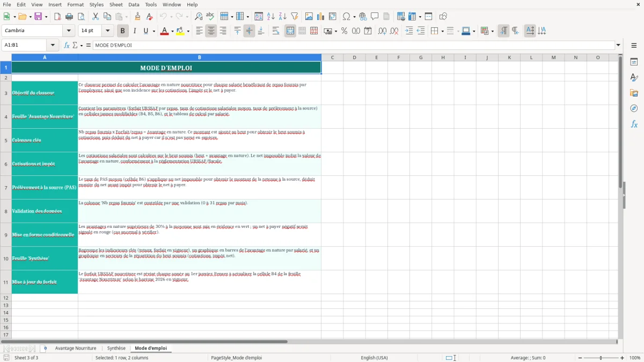Viewport: 644px width, 362px height.
Task: Open the font name dropdown
Action: (x=70, y=31)
